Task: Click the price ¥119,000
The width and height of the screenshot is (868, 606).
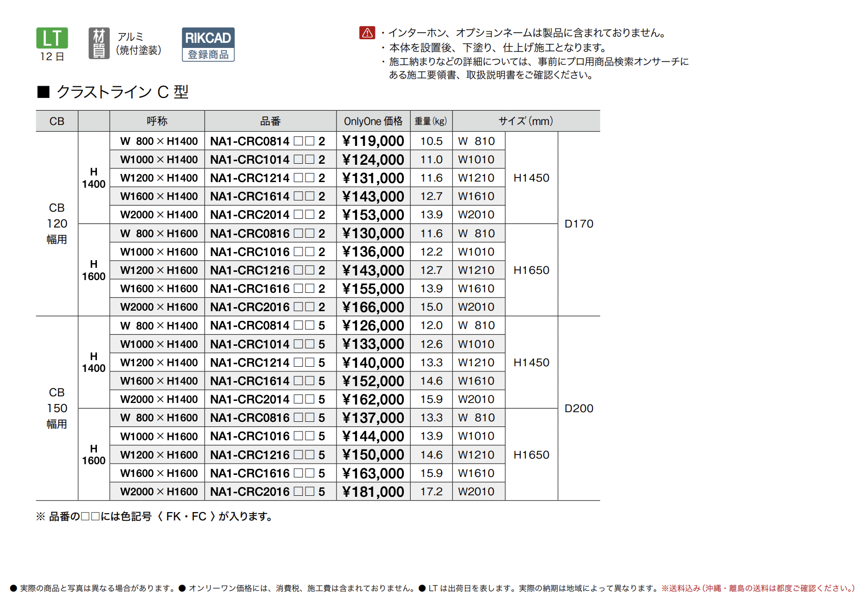Action: [373, 141]
